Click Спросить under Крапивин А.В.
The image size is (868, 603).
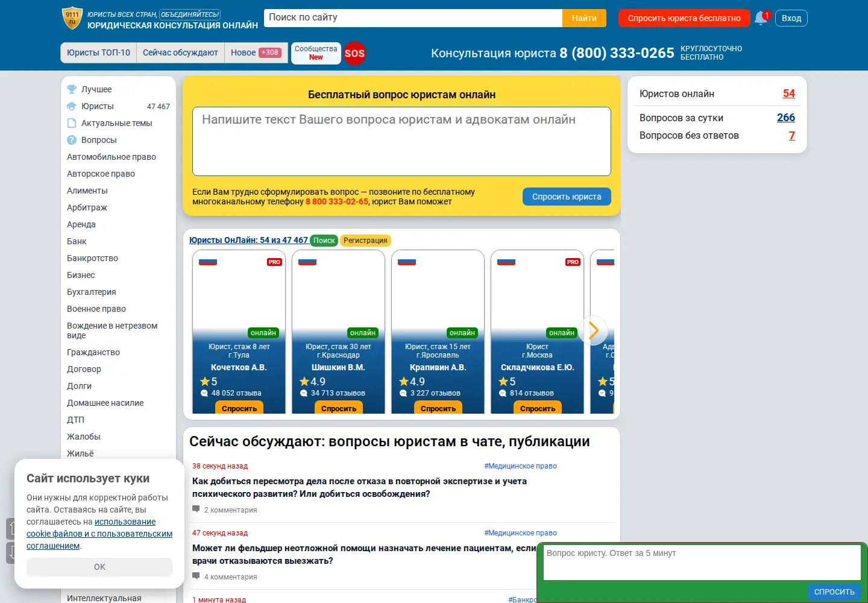click(x=438, y=408)
